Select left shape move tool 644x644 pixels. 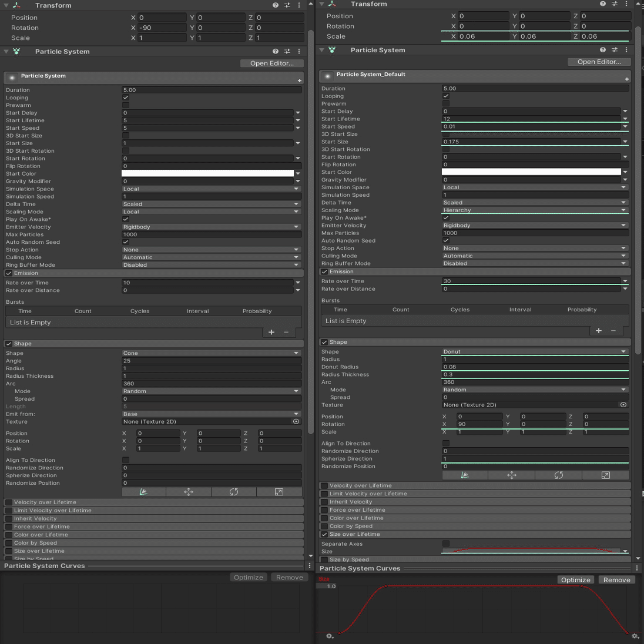189,492
